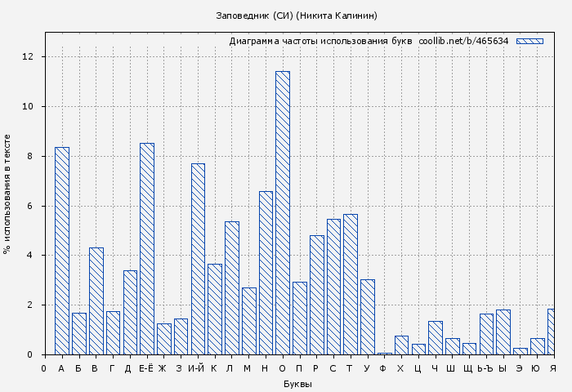Click the legend text with coollib.net/b/465634
This screenshot has width=572, height=392.
point(369,41)
